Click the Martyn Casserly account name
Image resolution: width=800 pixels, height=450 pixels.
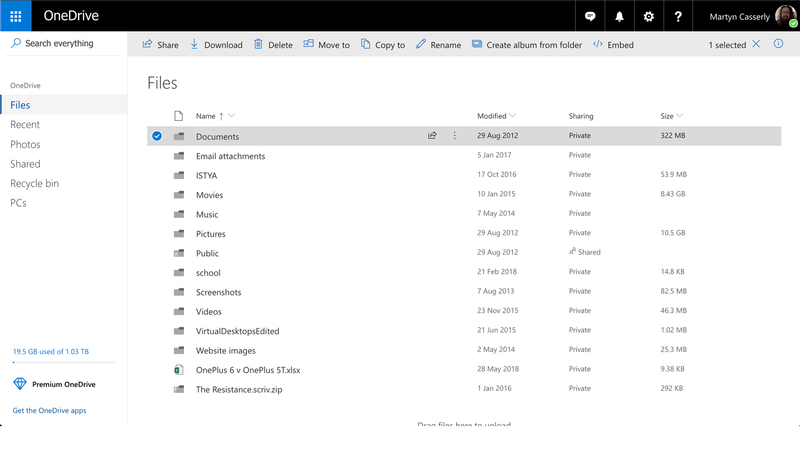click(739, 17)
